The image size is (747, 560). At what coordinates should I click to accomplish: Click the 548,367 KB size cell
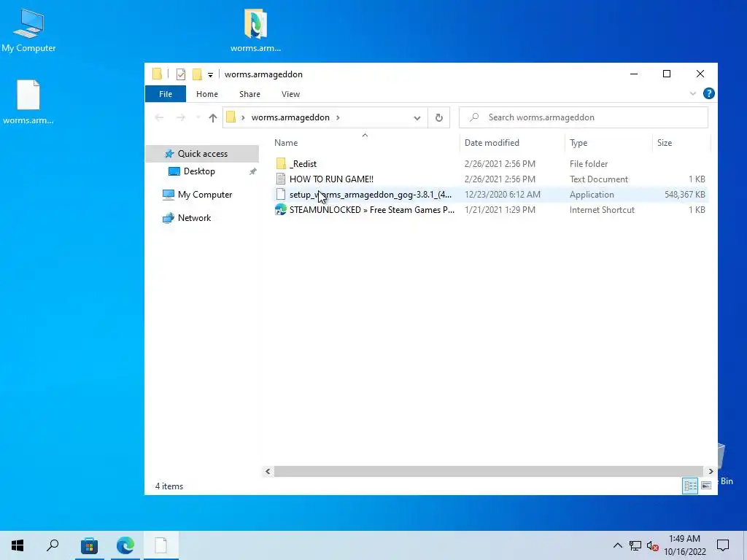click(x=684, y=194)
